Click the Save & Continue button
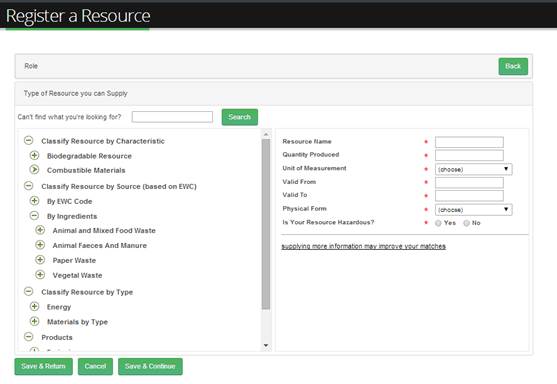 click(x=150, y=366)
